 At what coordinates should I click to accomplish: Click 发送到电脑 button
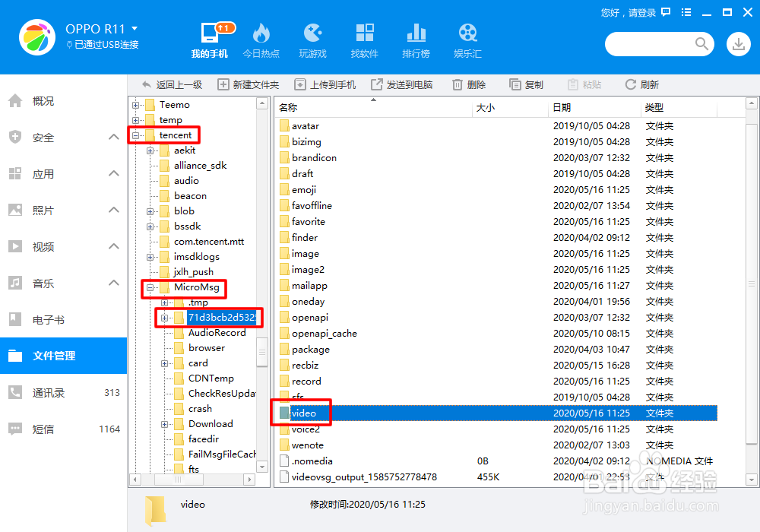click(402, 85)
